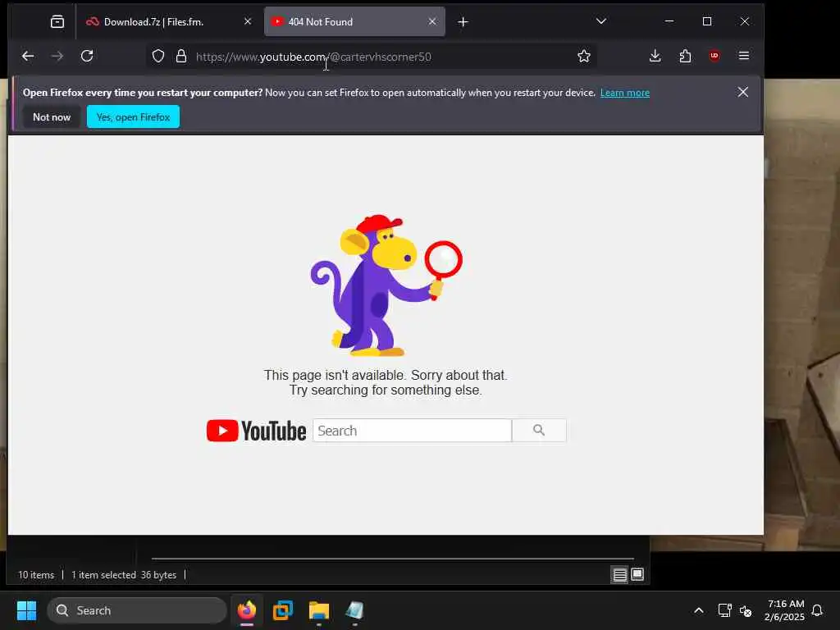The width and height of the screenshot is (840, 630).
Task: Open Firefox hamburger application menu
Action: click(743, 56)
